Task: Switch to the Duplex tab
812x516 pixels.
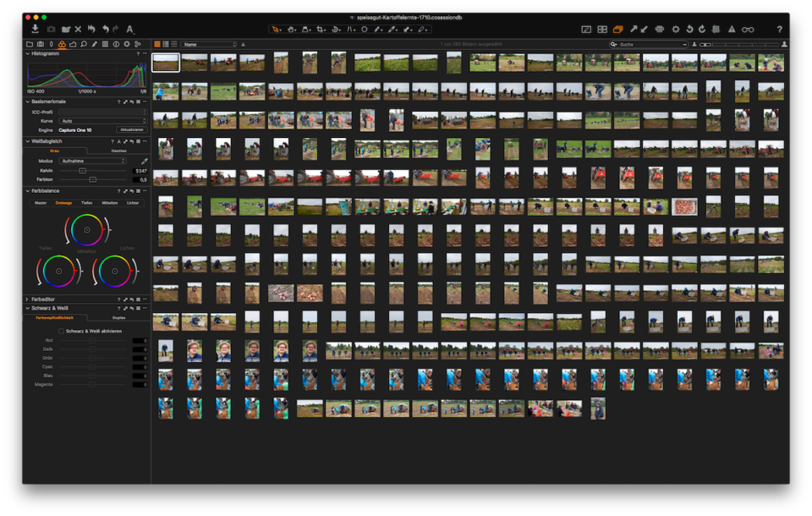Action: 118,317
